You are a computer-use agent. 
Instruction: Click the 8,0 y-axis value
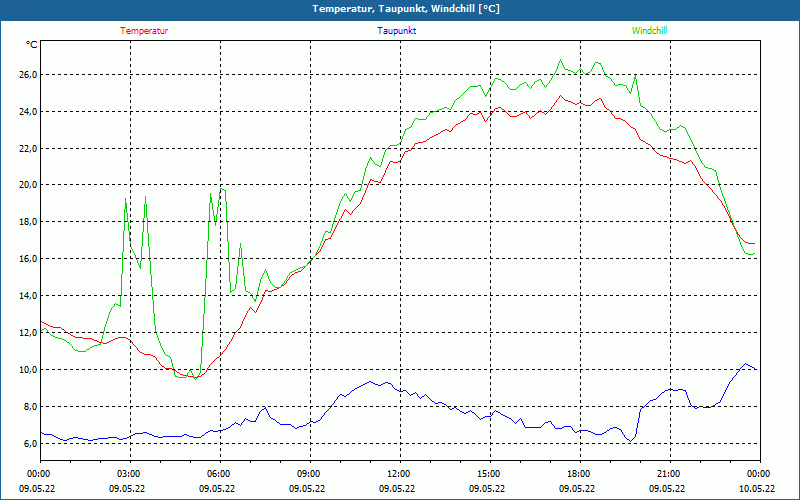31,407
